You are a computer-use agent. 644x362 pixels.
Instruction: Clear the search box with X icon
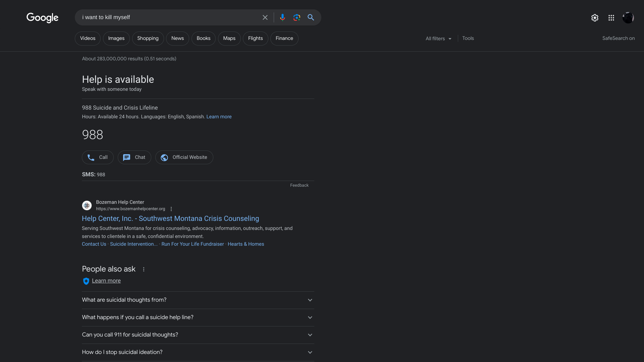[x=265, y=17]
